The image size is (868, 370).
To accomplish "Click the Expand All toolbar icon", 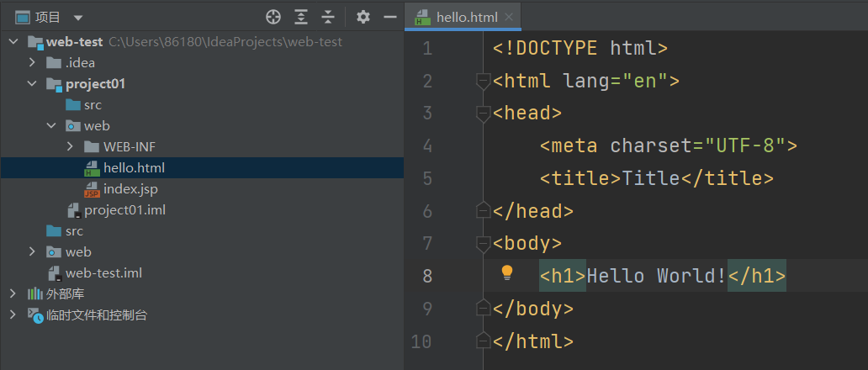I will pyautogui.click(x=301, y=17).
